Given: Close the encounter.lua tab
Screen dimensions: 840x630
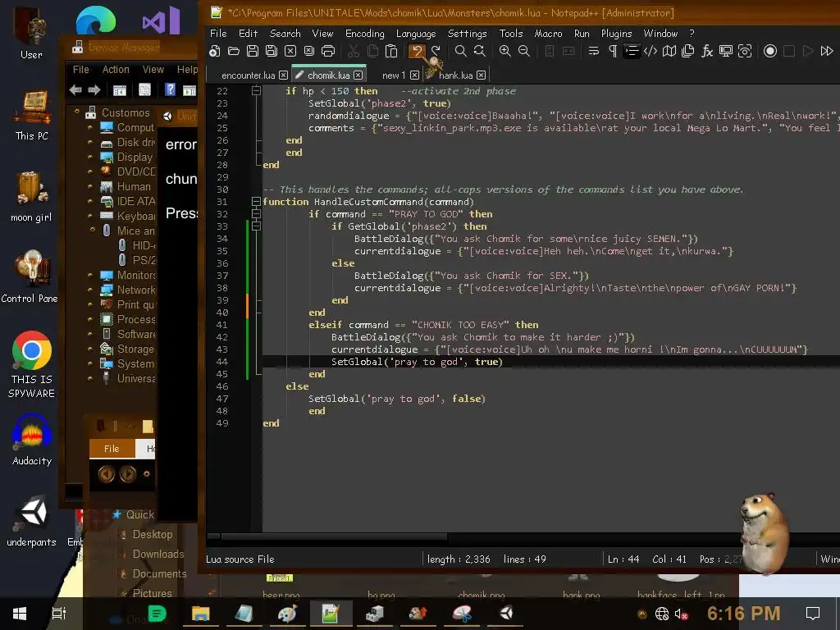Looking at the screenshot, I should click(x=283, y=75).
